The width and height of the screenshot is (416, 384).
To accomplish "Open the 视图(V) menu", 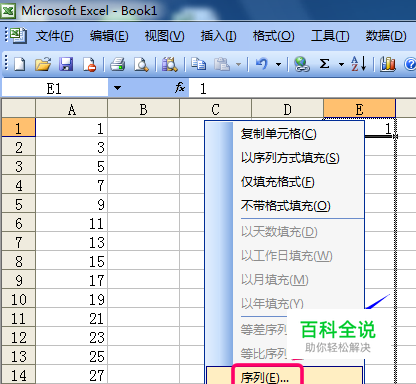I will click(x=164, y=36).
